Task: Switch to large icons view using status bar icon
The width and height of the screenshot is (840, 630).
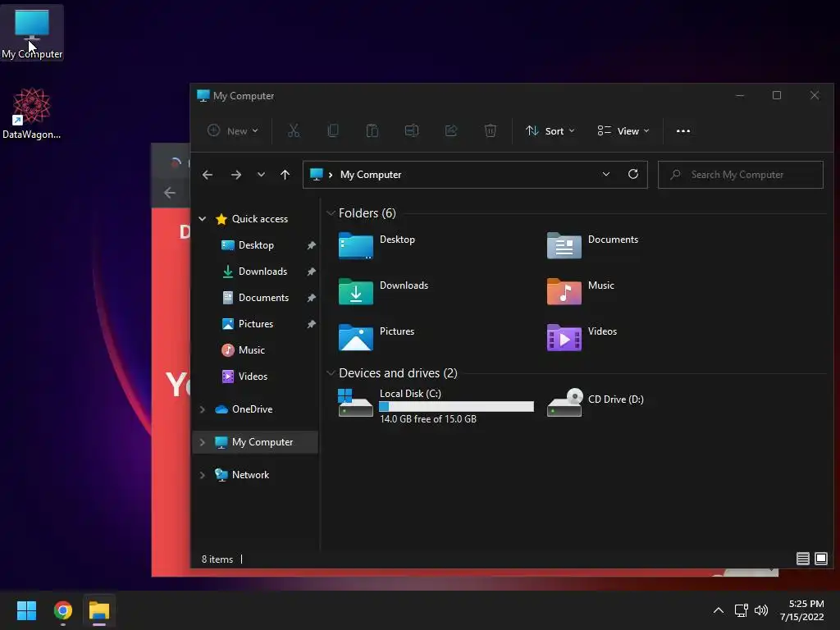Action: [820, 559]
